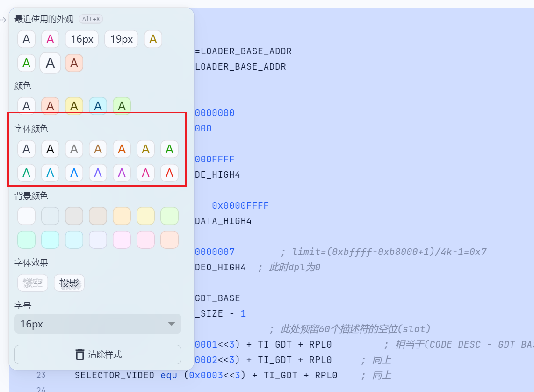The width and height of the screenshot is (534, 392).
Task: Choose the orange font color A
Action: [x=122, y=149]
